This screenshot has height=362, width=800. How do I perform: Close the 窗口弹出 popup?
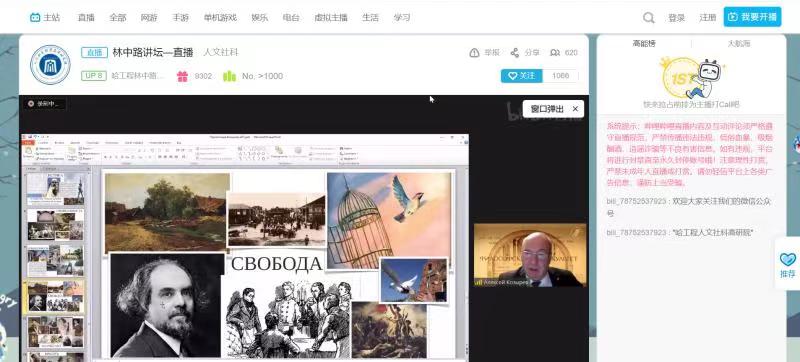tap(575, 109)
